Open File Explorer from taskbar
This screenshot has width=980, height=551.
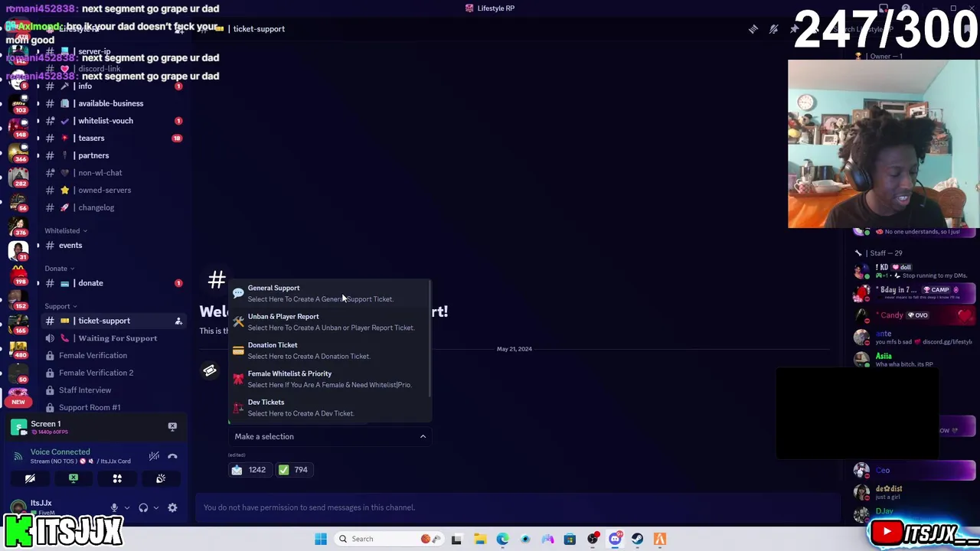(x=480, y=539)
